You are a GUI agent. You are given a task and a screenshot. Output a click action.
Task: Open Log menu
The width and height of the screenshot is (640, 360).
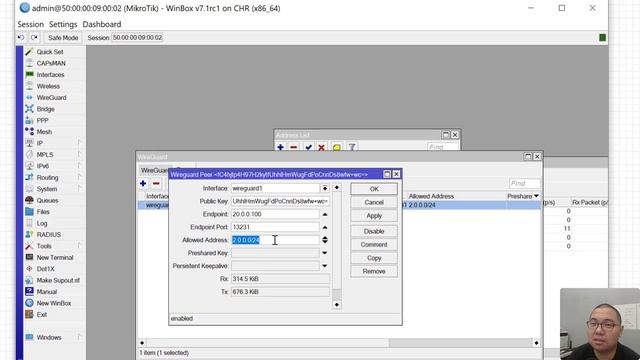pos(42,223)
